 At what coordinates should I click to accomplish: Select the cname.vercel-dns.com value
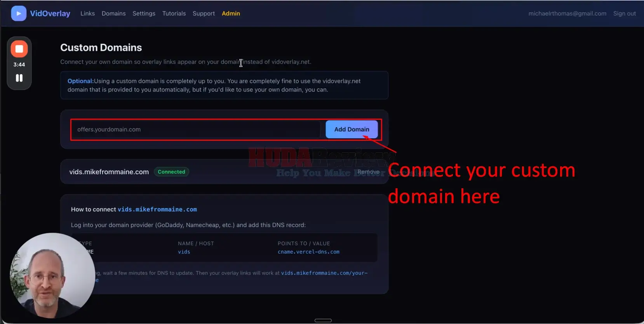(308, 252)
